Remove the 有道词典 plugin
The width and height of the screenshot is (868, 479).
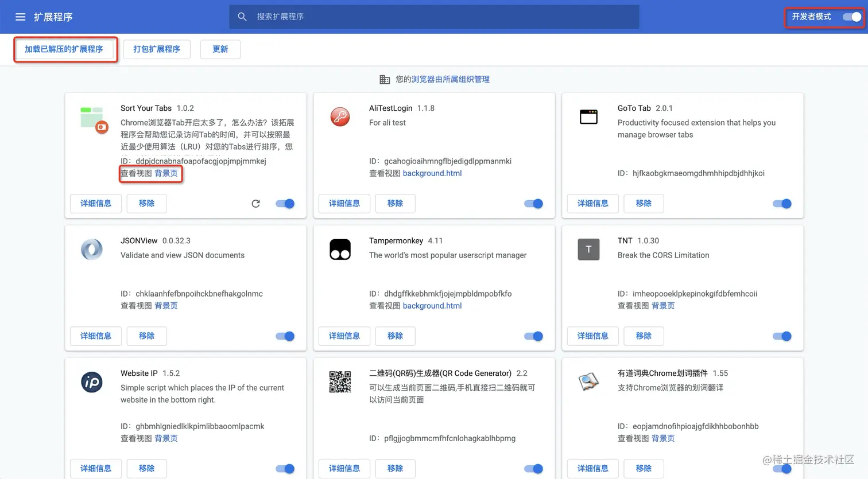[x=644, y=469]
